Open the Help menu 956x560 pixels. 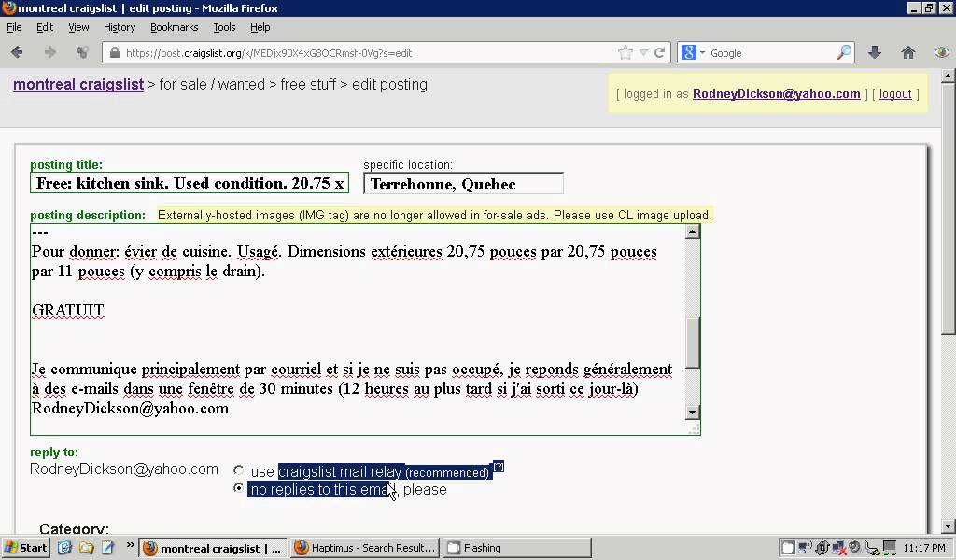[x=260, y=27]
